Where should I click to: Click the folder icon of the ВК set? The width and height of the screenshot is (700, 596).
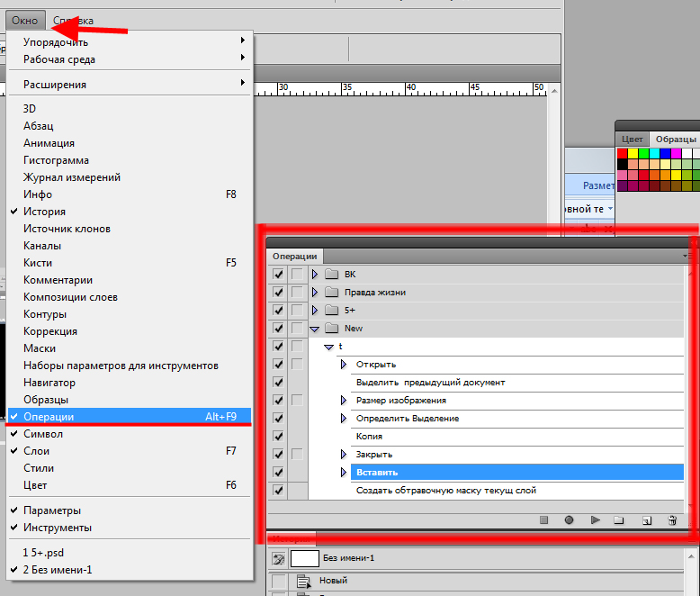click(x=330, y=275)
